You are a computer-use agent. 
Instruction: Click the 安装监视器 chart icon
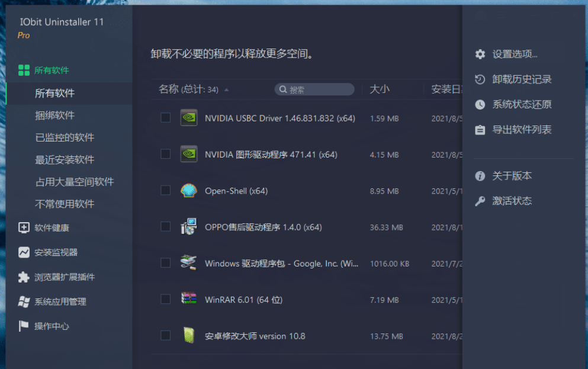[x=24, y=252]
